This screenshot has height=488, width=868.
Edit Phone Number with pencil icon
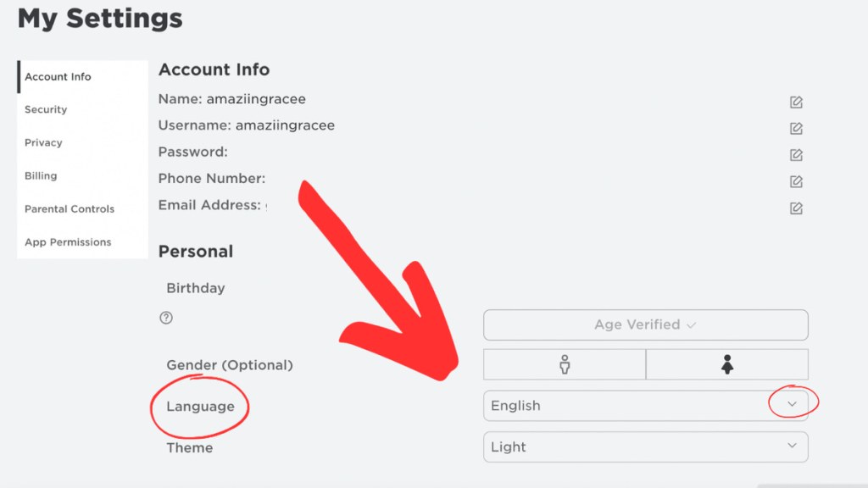[796, 182]
